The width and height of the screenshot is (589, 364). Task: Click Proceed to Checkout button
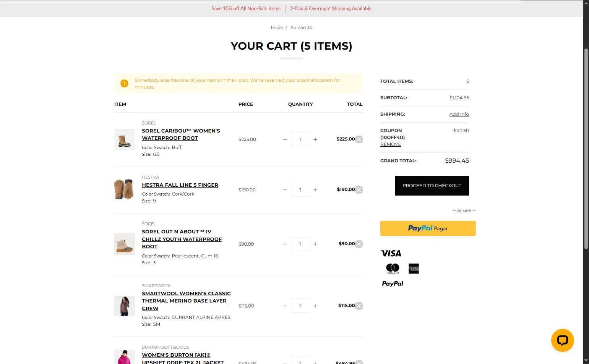pos(432,186)
